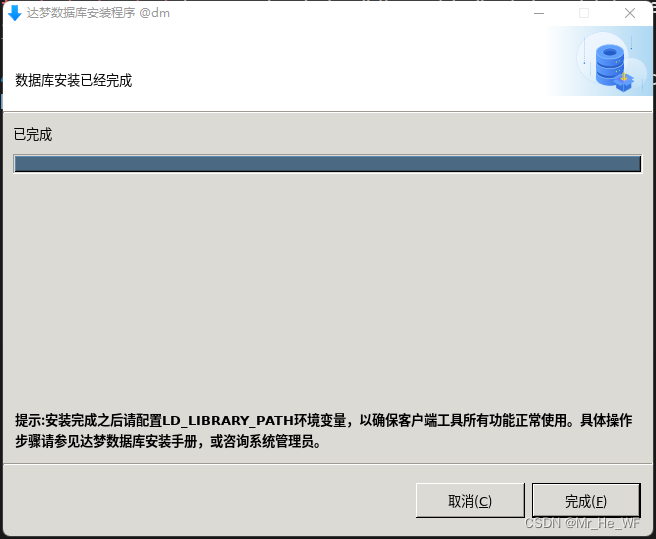Click the window title 达梦数据库安装程序 @dm
This screenshot has width=656, height=539.
tap(98, 13)
